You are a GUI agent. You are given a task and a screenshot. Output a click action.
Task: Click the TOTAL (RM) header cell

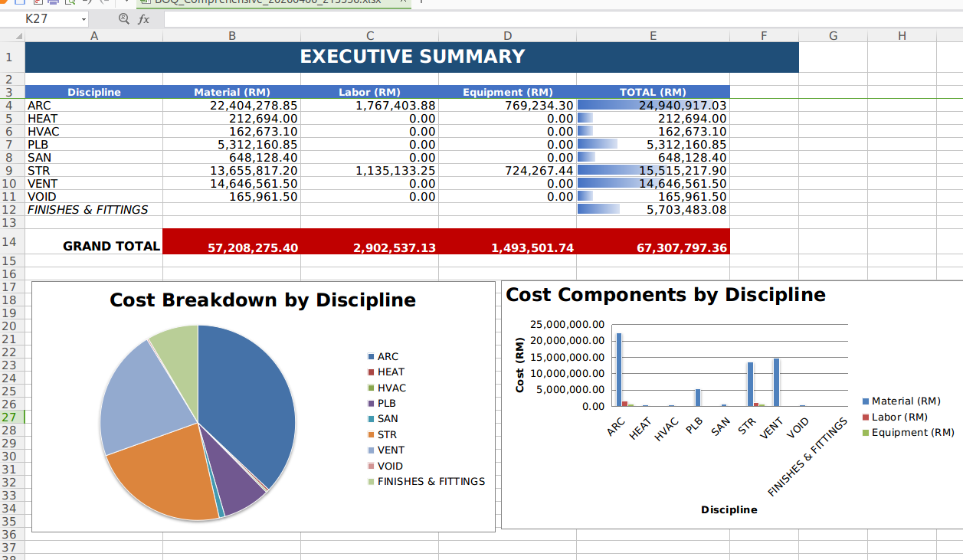pos(653,92)
